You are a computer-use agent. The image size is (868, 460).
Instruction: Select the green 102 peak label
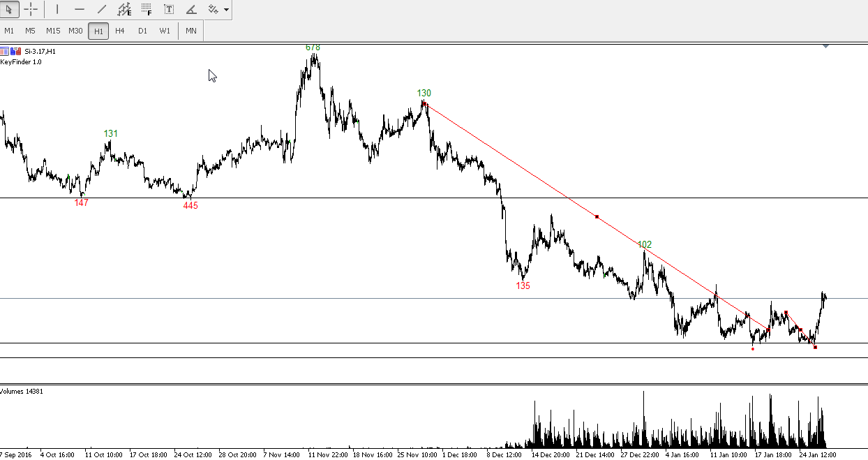tap(645, 244)
